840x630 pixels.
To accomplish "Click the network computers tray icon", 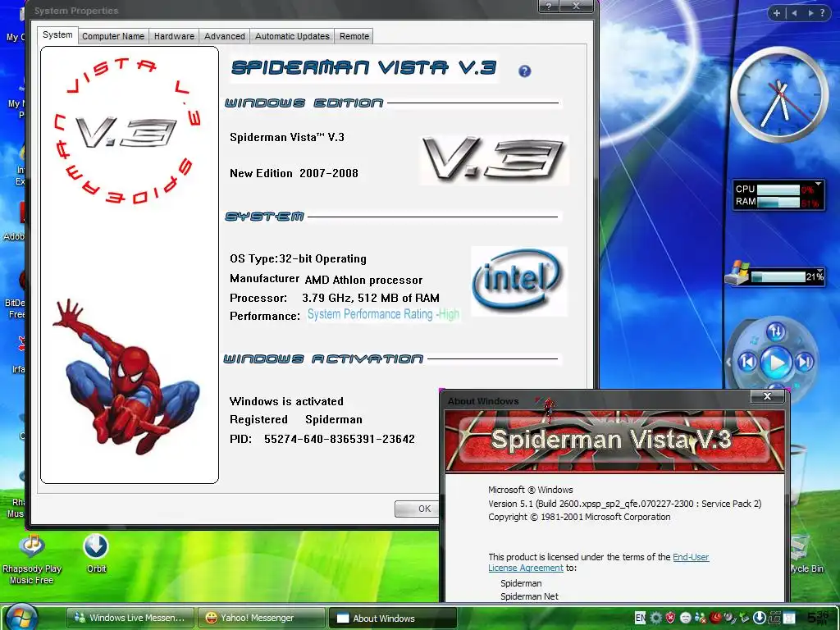I will 774,618.
